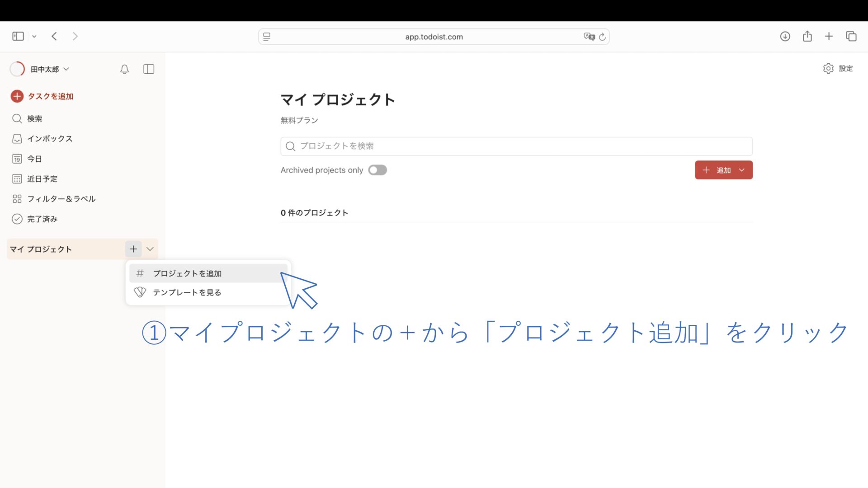Select プロジェクトを追加 from the menu
Screen dimensions: 868x488
point(187,273)
